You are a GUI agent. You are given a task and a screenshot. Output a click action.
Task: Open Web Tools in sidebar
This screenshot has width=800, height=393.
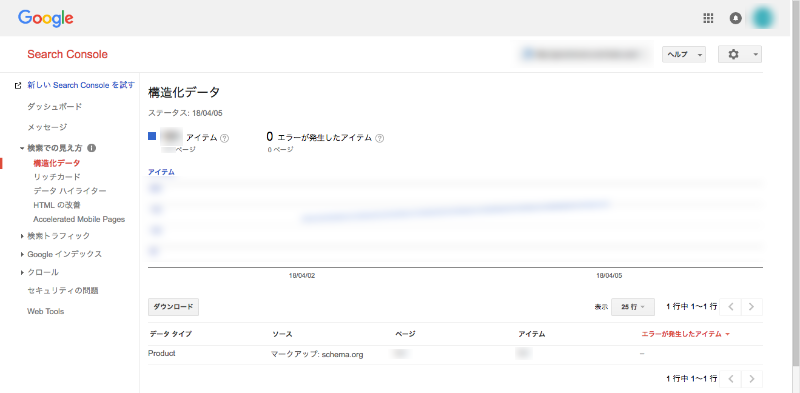[45, 311]
